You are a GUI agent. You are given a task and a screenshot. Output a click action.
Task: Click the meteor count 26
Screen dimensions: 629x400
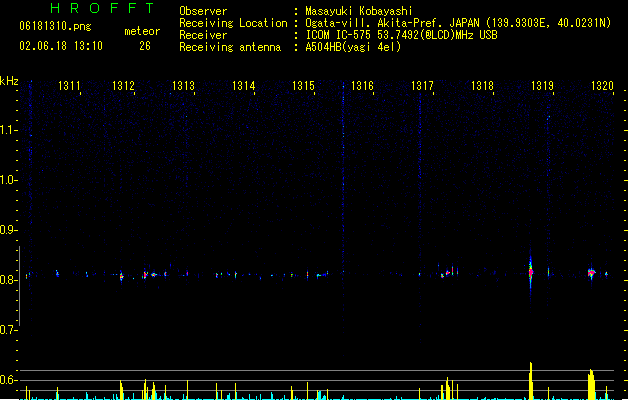(x=145, y=46)
